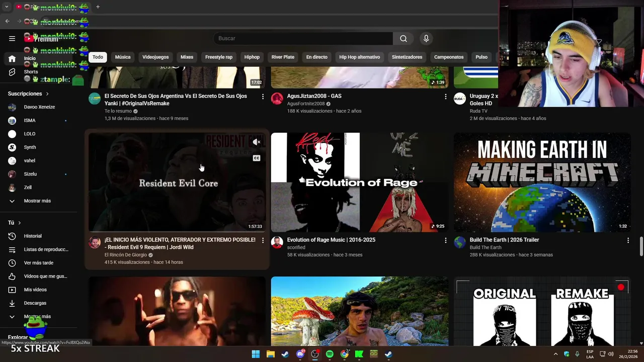644x362 pixels.
Task: Select the River Plate filter chip
Action: 283,57
